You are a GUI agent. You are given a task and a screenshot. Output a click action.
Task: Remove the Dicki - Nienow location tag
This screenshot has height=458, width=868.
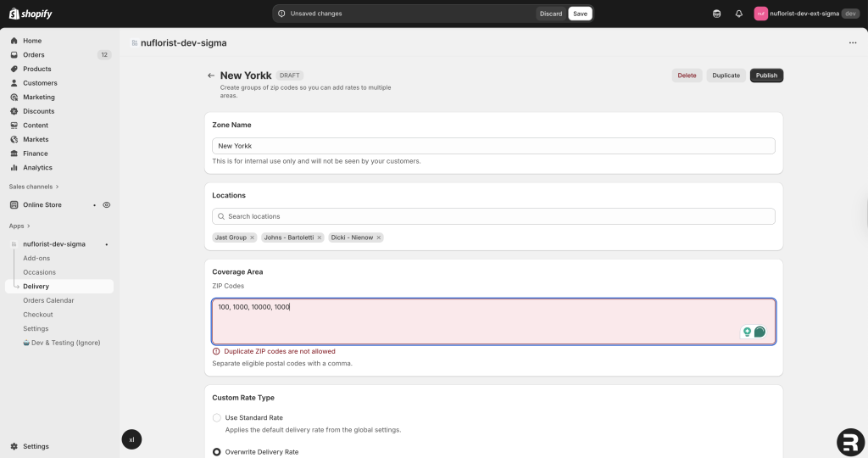(379, 237)
